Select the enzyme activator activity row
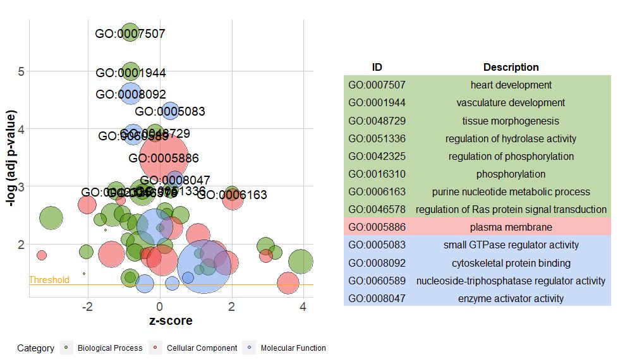This screenshot has height=364, width=637. click(477, 298)
